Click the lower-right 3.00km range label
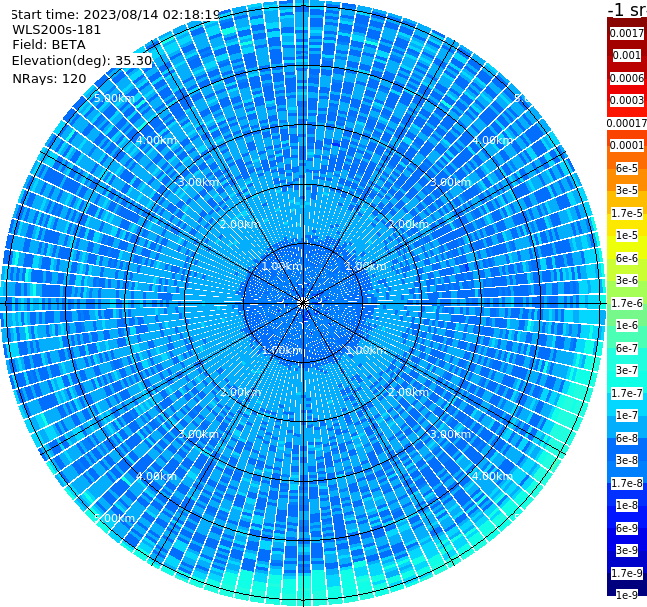This screenshot has width=647, height=607. (x=451, y=434)
